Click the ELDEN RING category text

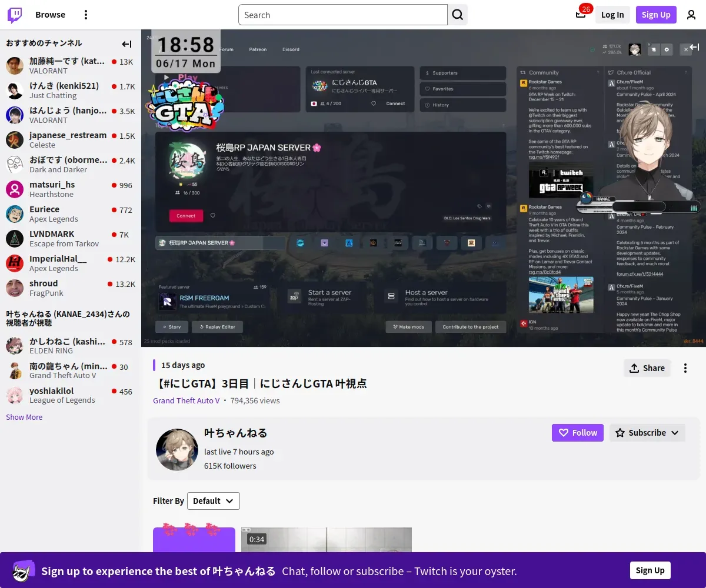(x=51, y=351)
